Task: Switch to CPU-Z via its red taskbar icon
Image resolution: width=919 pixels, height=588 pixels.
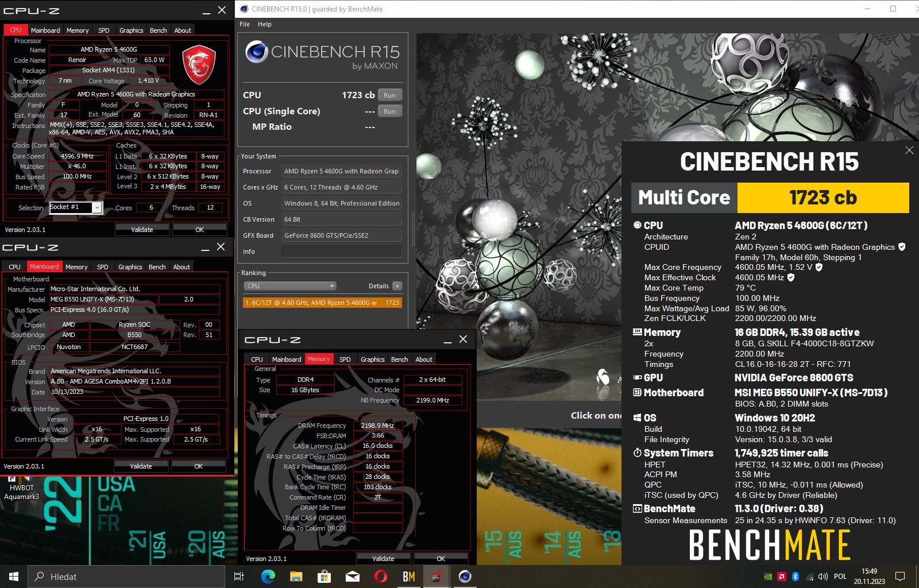Action: [x=437, y=577]
